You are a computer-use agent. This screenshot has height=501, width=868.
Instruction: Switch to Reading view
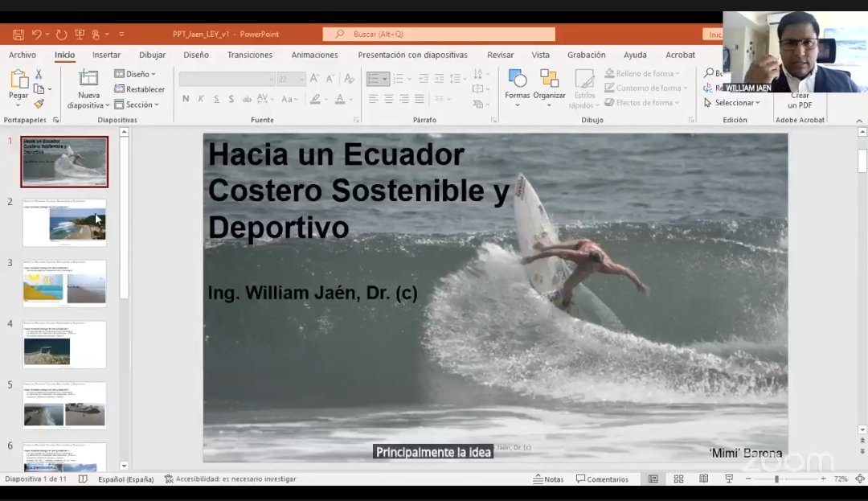pyautogui.click(x=703, y=478)
